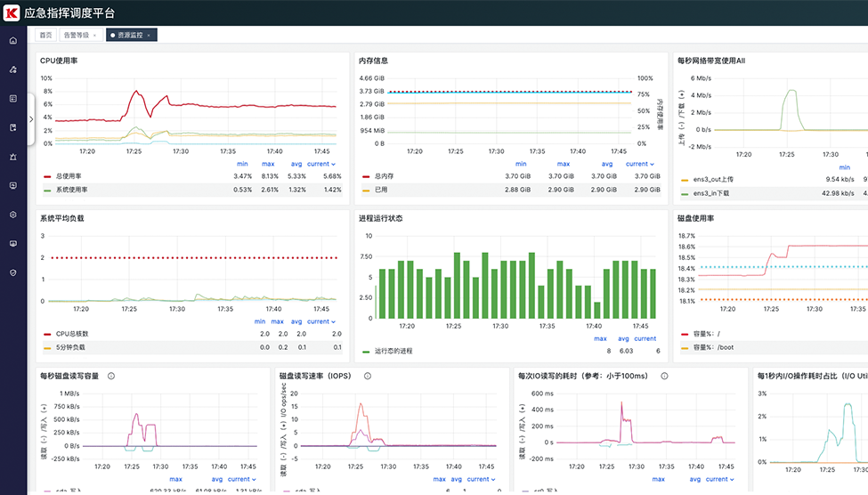Close the 资源监控 tab
Screen dimensions: 868x495
(149, 36)
